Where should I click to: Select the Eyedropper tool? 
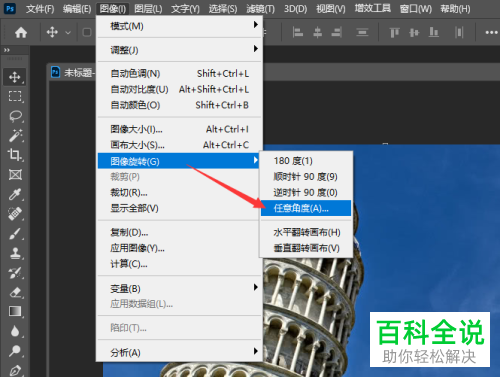pyautogui.click(x=15, y=194)
